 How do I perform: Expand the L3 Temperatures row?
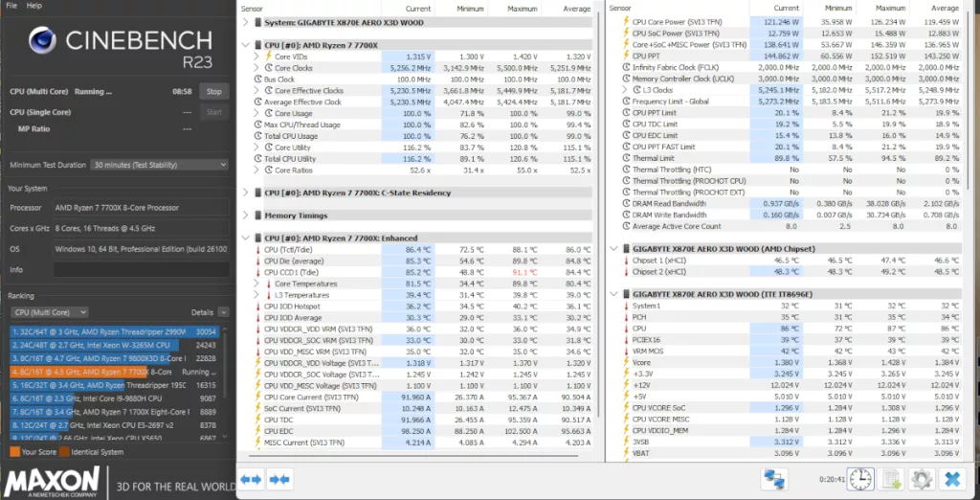point(256,295)
